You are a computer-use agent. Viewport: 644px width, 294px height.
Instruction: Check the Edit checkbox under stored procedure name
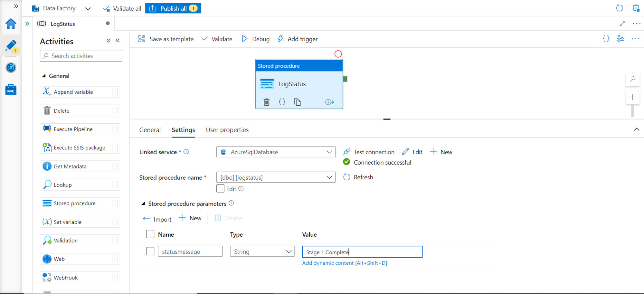220,189
